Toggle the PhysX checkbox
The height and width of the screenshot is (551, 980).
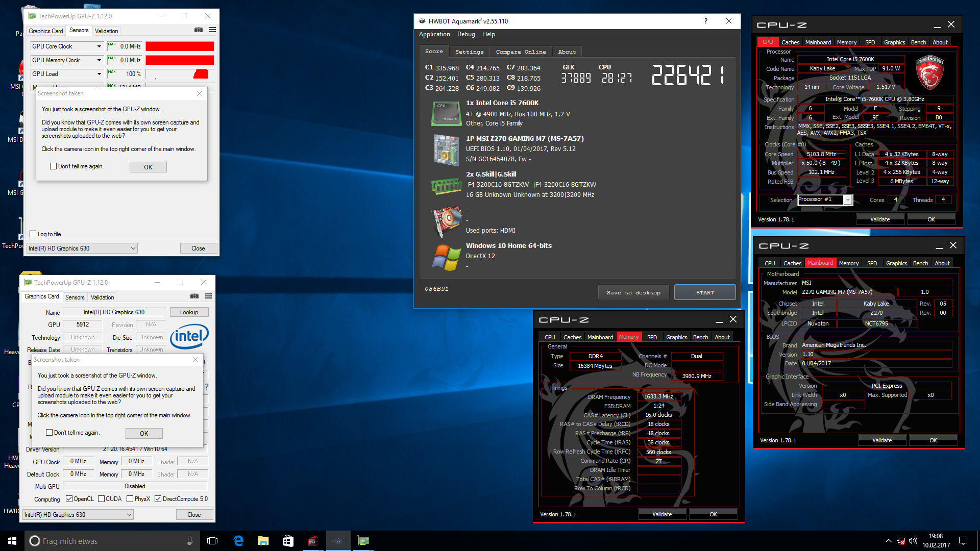[x=130, y=499]
